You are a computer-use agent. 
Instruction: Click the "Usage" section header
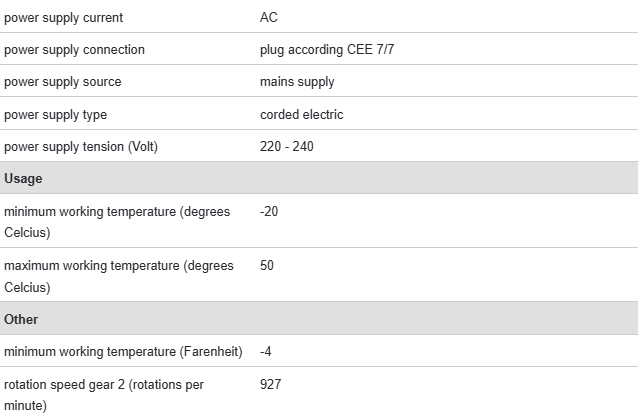coord(23,178)
